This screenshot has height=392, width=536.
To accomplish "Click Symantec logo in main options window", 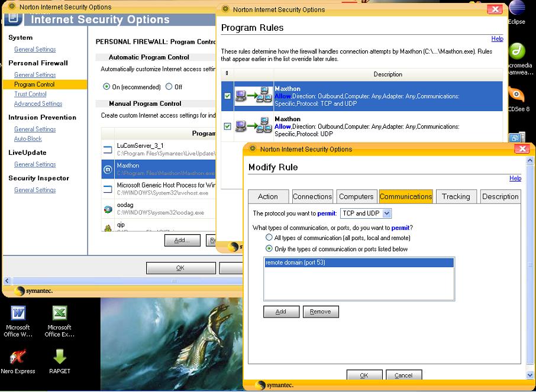I will pyautogui.click(x=34, y=291).
